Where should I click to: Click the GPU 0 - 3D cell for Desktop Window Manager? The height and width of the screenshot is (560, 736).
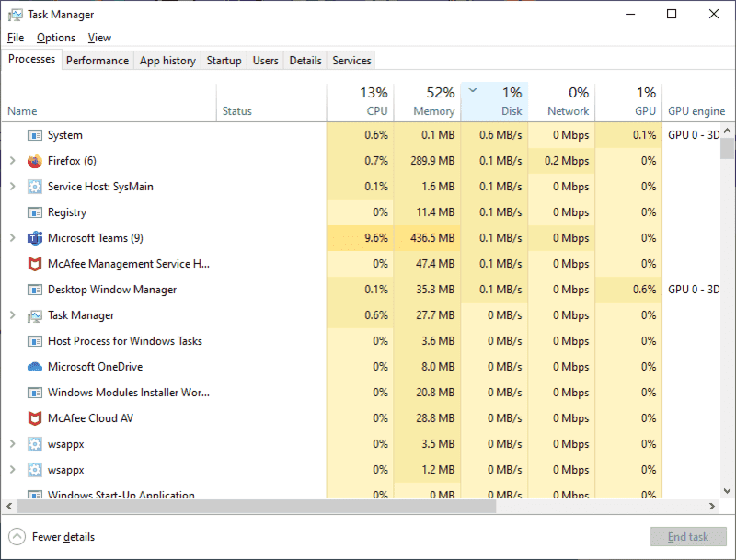click(694, 290)
